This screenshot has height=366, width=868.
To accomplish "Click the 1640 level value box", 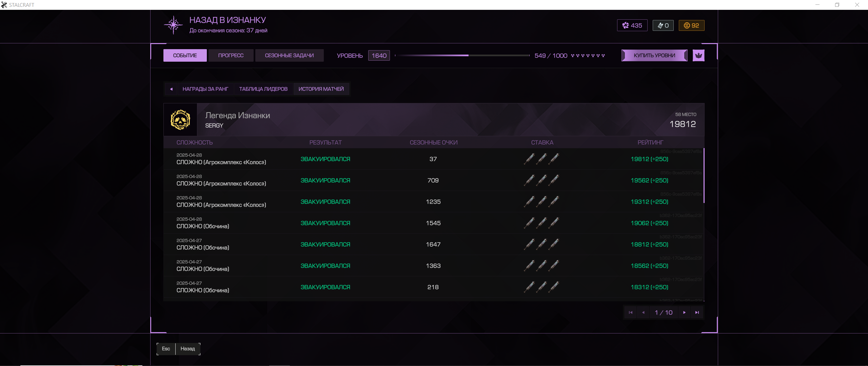I will tap(379, 56).
